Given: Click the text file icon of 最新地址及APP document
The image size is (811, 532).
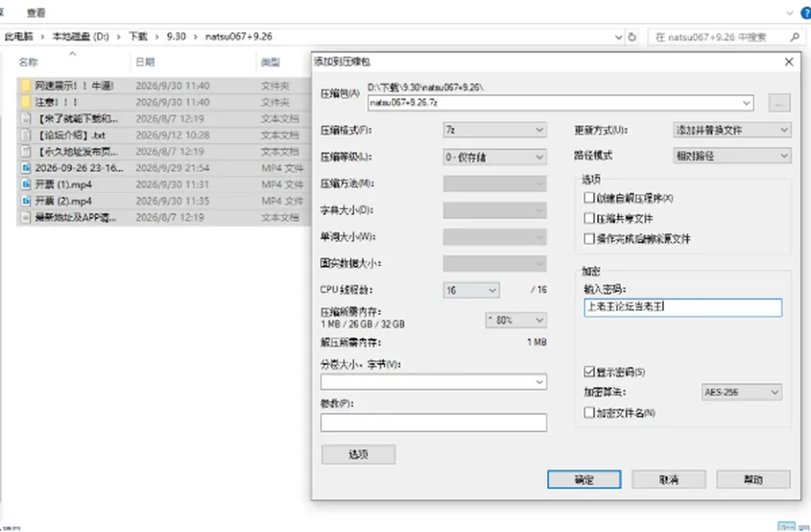Looking at the screenshot, I should (26, 218).
